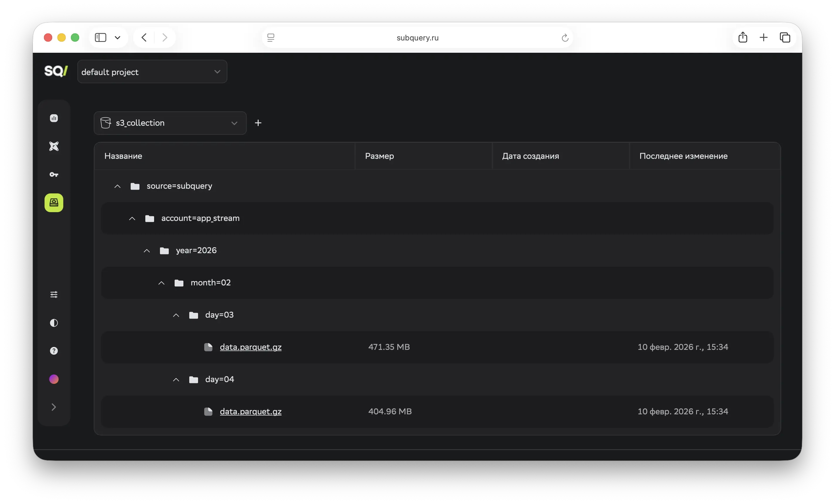Open the s3_collection bucket dropdown
Screen dimensions: 835x504
click(x=170, y=123)
